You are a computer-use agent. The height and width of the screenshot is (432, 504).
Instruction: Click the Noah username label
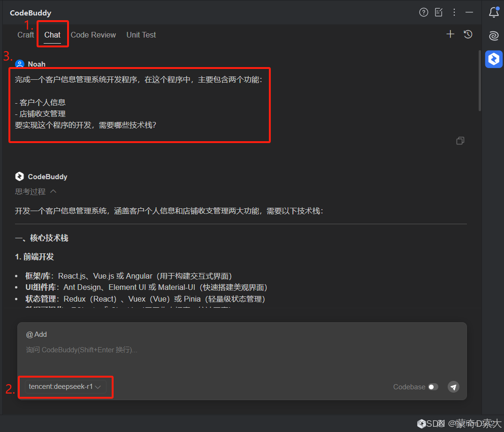tap(37, 64)
